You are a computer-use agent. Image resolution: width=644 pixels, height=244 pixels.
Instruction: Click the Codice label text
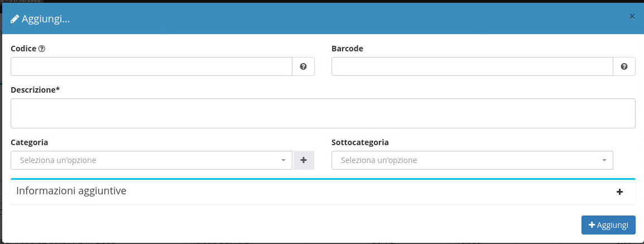pyautogui.click(x=23, y=49)
